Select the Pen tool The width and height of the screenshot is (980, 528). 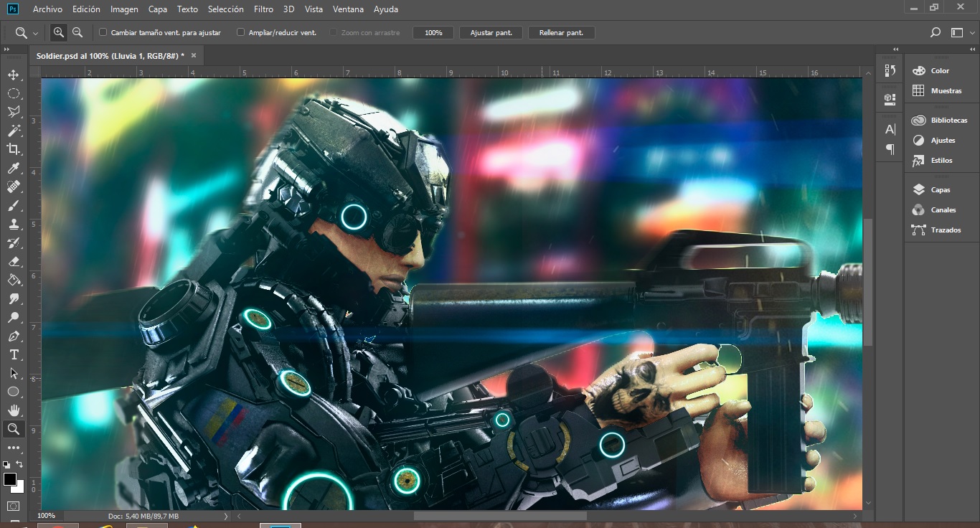[x=14, y=336]
